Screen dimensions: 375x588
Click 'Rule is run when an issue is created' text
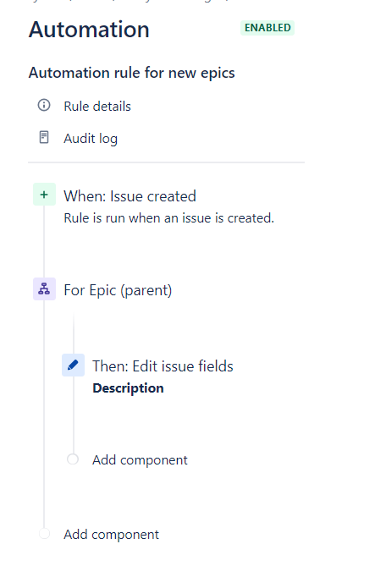(169, 218)
